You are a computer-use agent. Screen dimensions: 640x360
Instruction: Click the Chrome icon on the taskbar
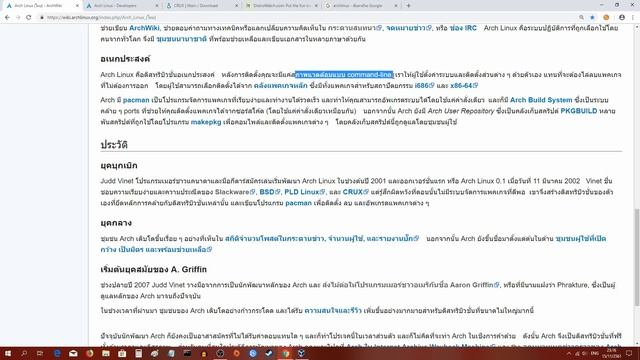click(285, 353)
